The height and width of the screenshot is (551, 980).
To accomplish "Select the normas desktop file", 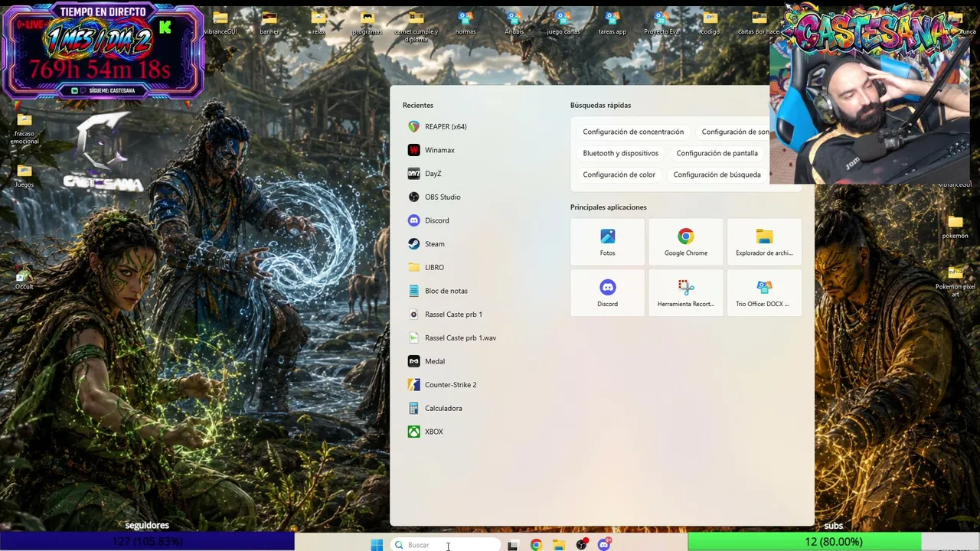I will click(x=465, y=23).
